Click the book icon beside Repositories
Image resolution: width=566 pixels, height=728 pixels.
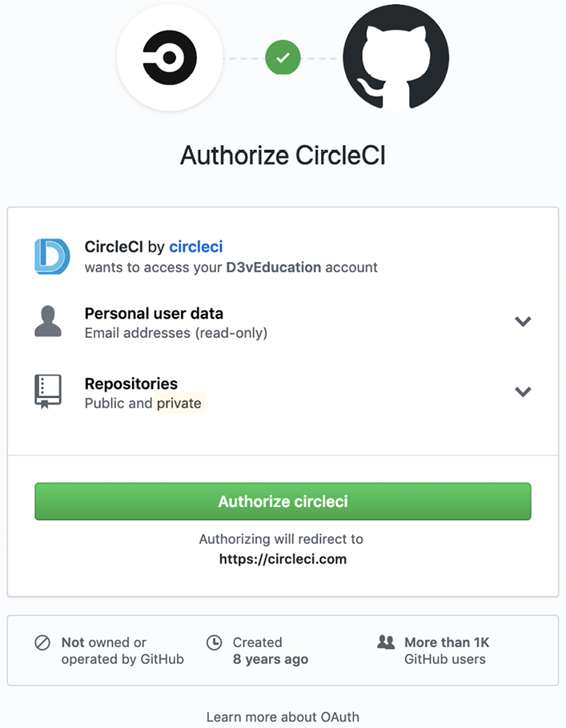[50, 391]
